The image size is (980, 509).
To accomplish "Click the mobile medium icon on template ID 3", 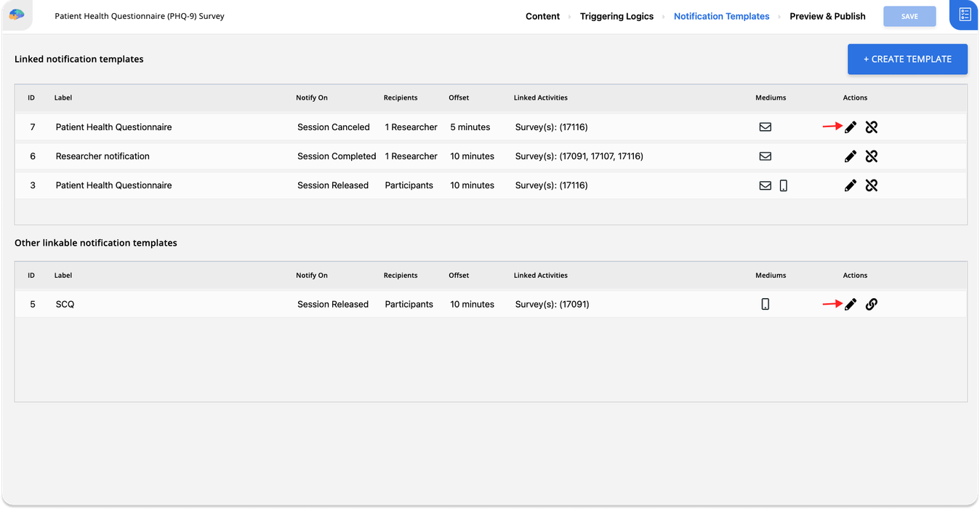I will pos(783,185).
